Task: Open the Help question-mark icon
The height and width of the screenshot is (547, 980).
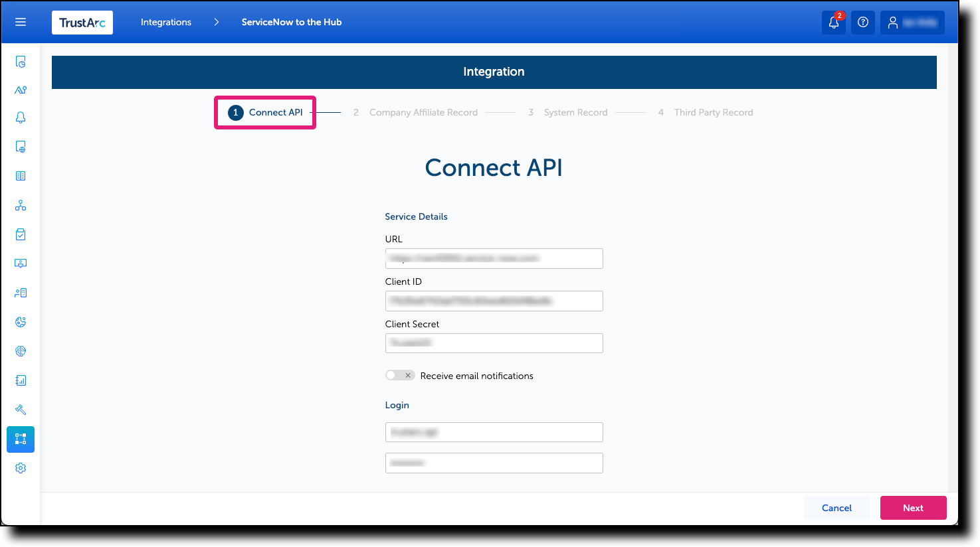Action: 862,22
